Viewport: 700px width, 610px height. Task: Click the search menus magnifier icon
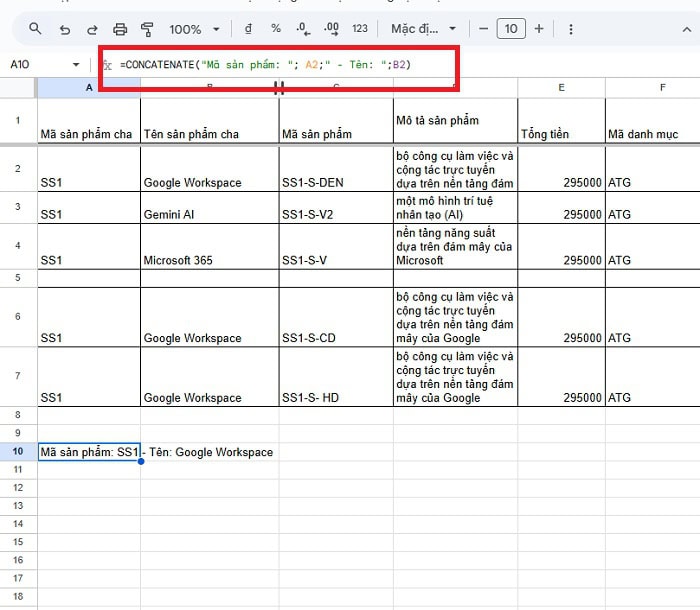coord(36,29)
